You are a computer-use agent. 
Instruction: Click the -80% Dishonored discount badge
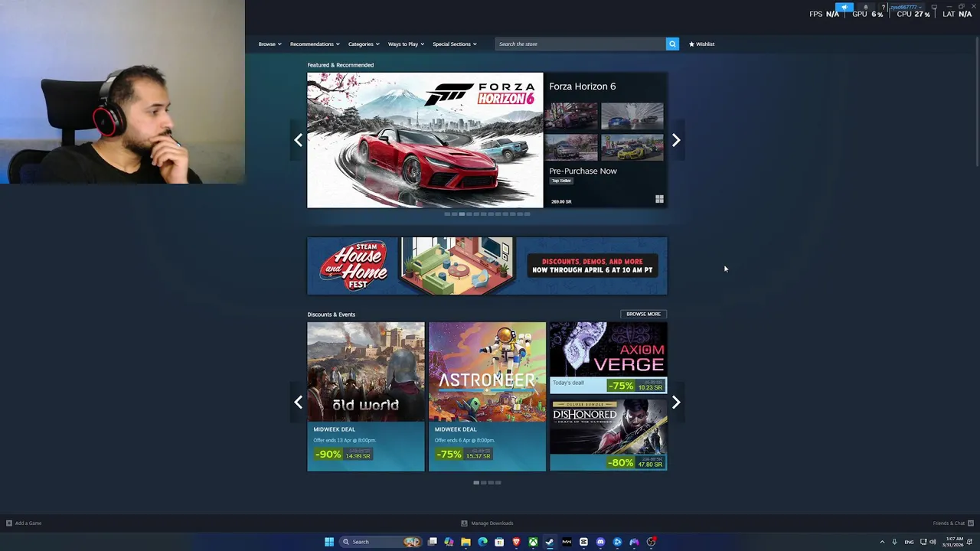[621, 463]
